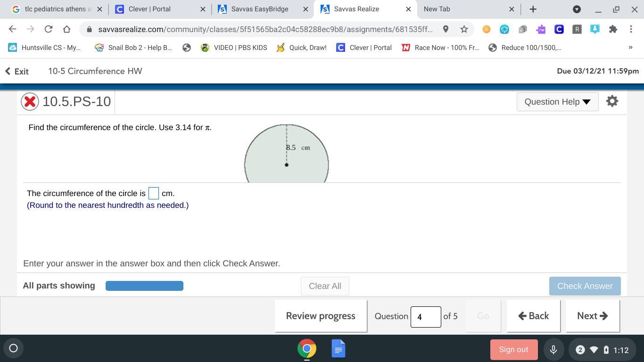Click the blue parts progress bar
Viewport: 644px width, 362px height.
(144, 286)
